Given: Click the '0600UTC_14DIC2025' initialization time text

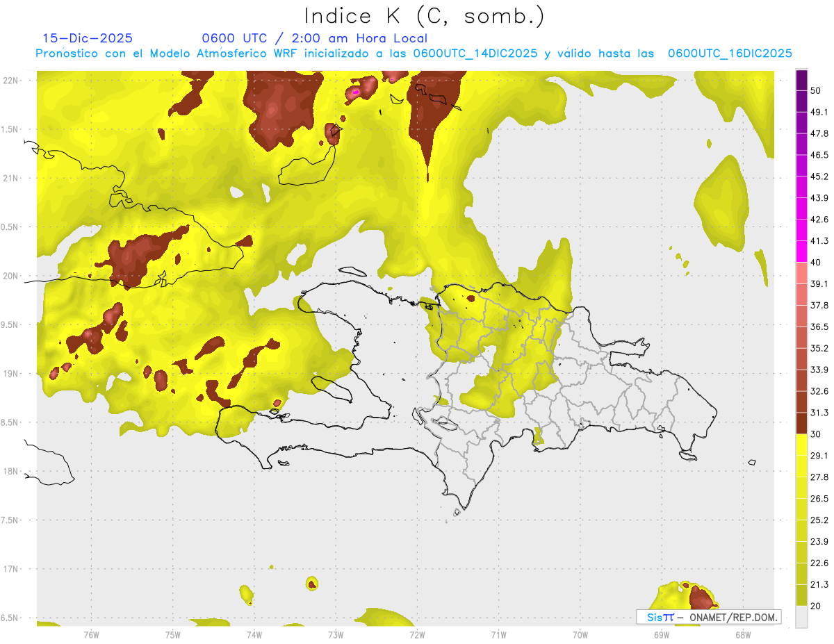Looking at the screenshot, I should [x=475, y=53].
